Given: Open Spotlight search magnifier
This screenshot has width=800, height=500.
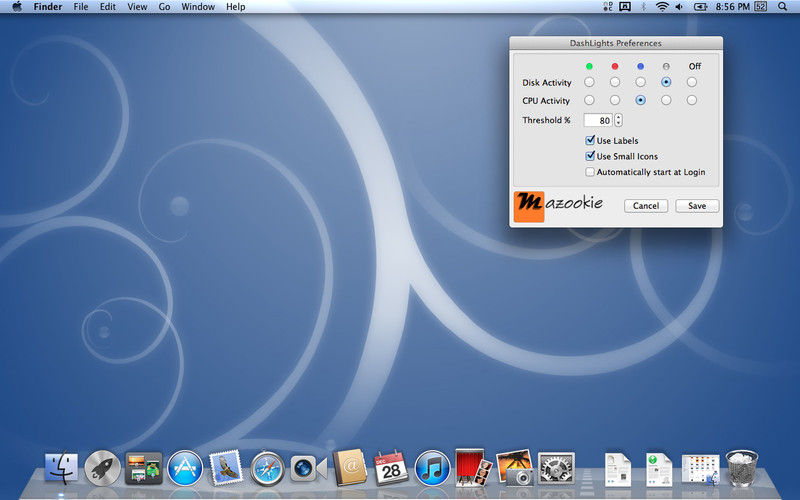Looking at the screenshot, I should click(783, 7).
